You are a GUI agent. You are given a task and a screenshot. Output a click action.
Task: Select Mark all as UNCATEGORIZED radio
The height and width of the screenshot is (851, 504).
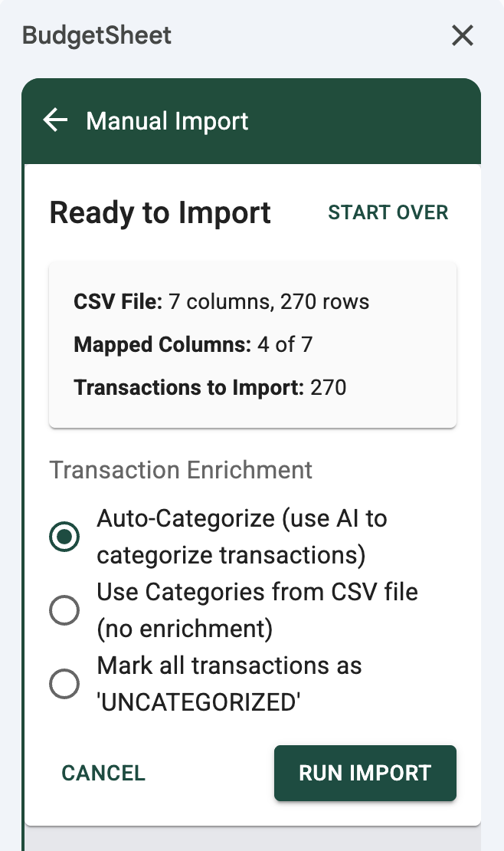tap(64, 683)
